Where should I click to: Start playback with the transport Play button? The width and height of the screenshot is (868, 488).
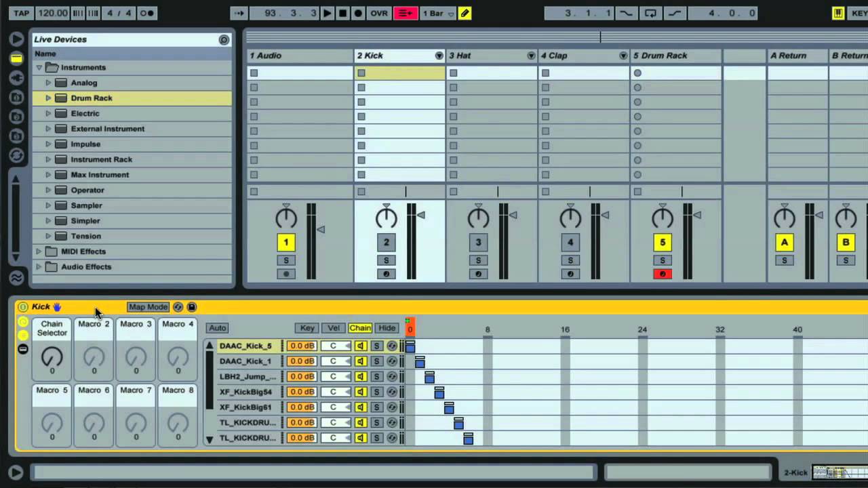[x=327, y=13]
